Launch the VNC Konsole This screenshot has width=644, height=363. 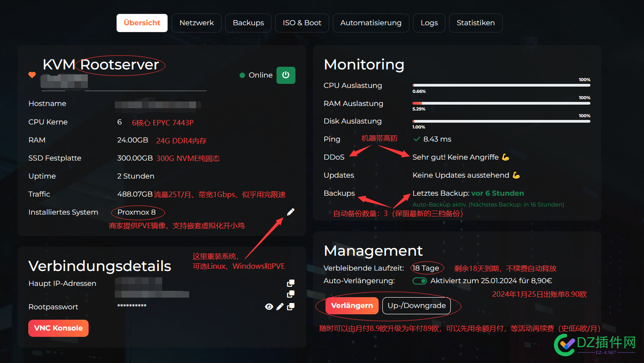coord(59,328)
